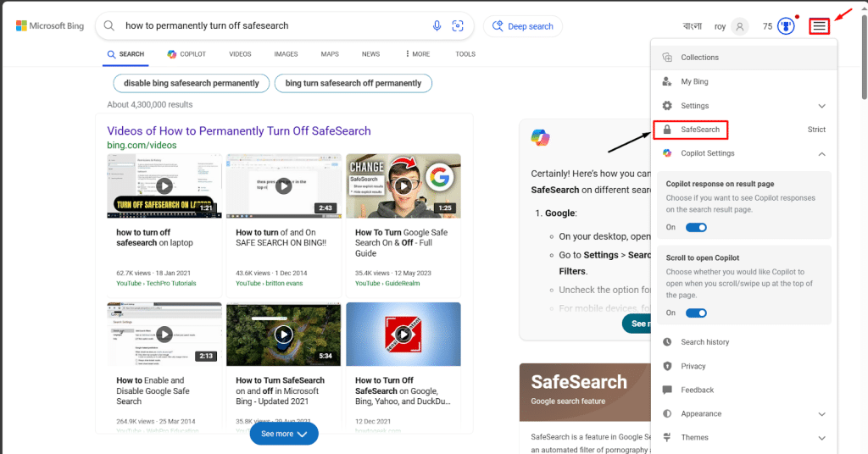Click the Appearance half-circle icon
Image resolution: width=868 pixels, height=454 pixels.
[667, 413]
